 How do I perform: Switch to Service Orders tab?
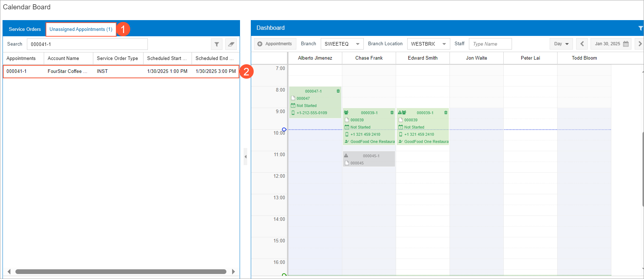[x=25, y=29]
